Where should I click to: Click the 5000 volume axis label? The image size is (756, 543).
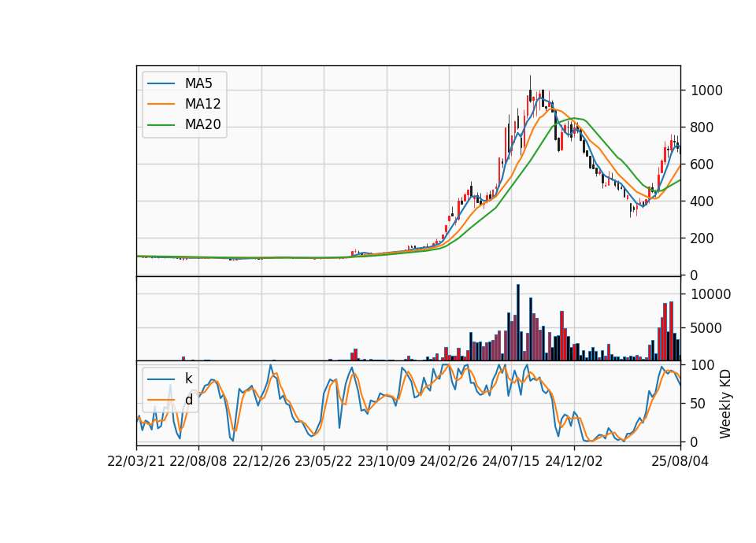707,329
